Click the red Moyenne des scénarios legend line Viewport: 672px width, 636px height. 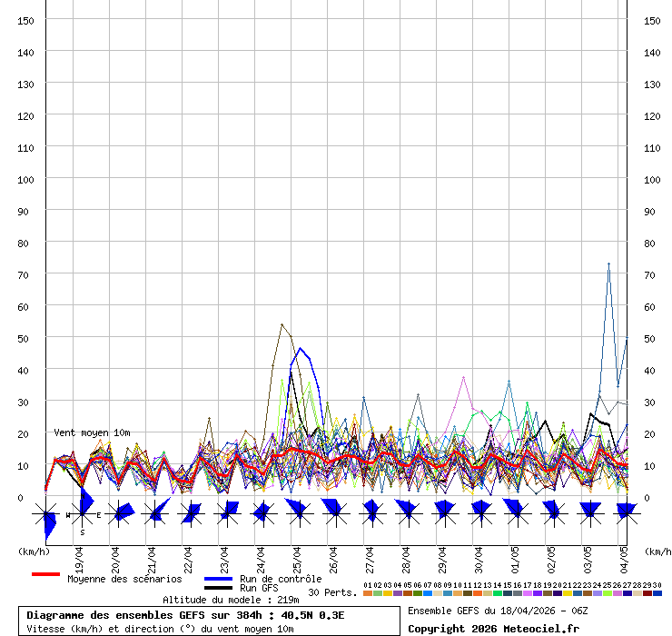(45, 574)
